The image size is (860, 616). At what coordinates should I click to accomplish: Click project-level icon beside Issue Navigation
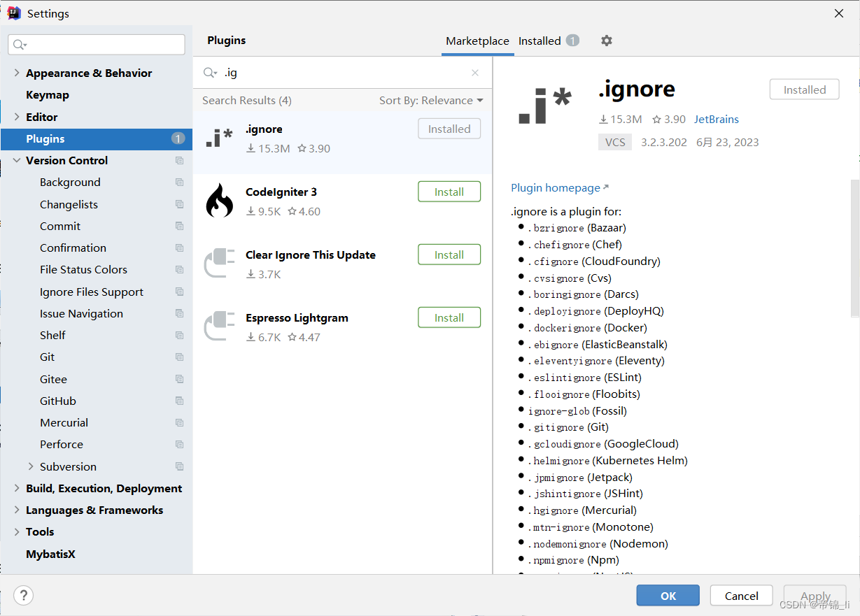180,313
